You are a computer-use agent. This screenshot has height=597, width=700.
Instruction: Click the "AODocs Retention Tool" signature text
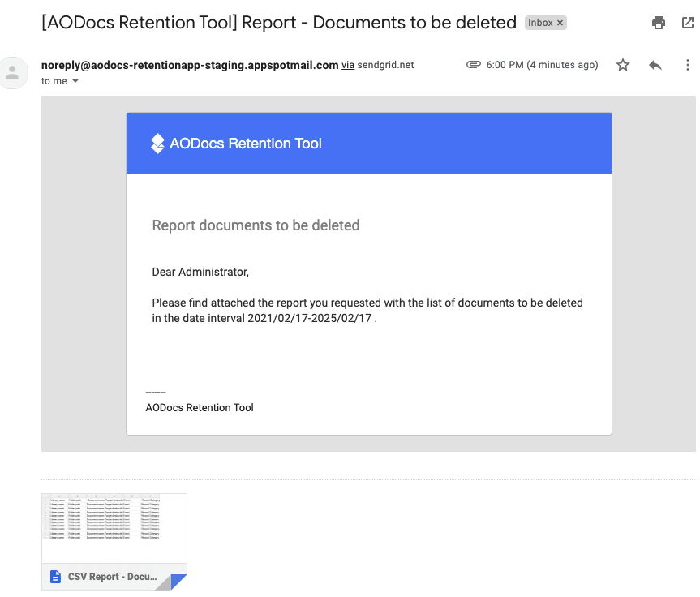(x=200, y=408)
